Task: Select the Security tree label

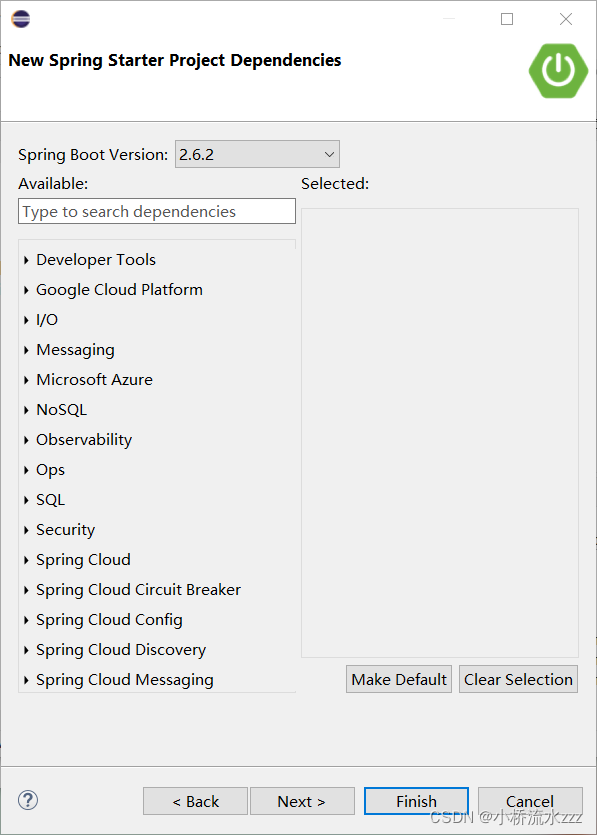Action: (66, 530)
